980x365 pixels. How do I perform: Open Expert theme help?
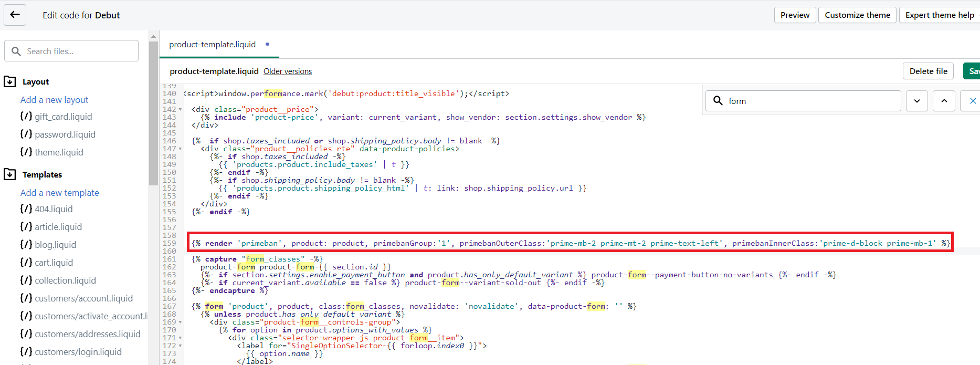click(x=940, y=15)
